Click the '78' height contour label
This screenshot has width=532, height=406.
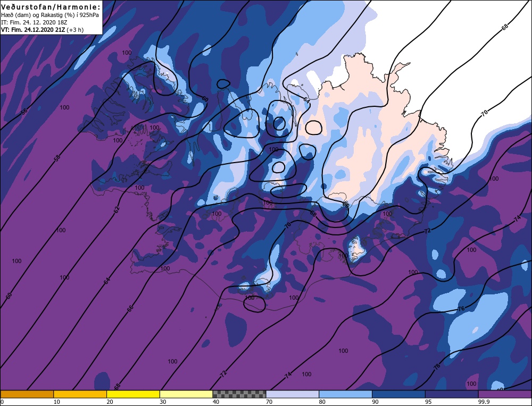coord(437,366)
